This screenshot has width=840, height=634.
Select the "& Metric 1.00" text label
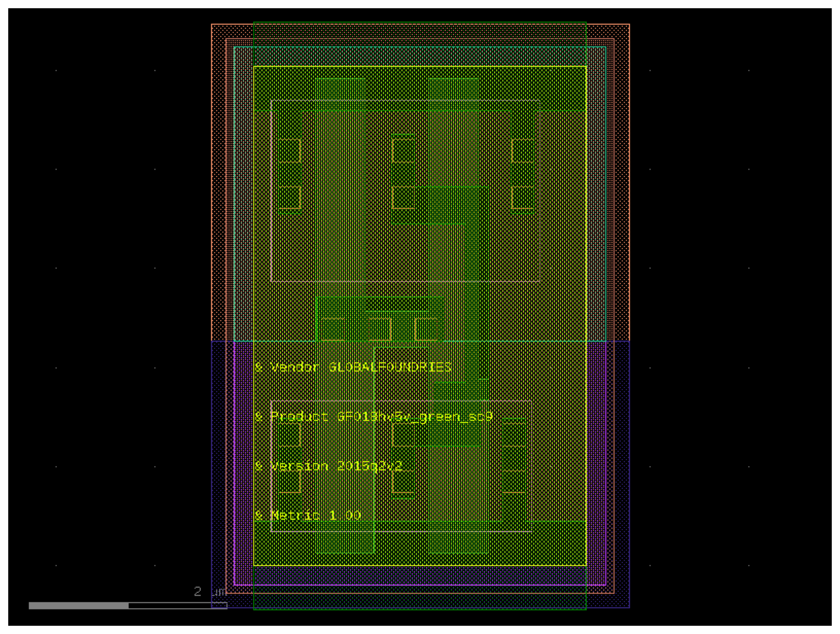308,515
